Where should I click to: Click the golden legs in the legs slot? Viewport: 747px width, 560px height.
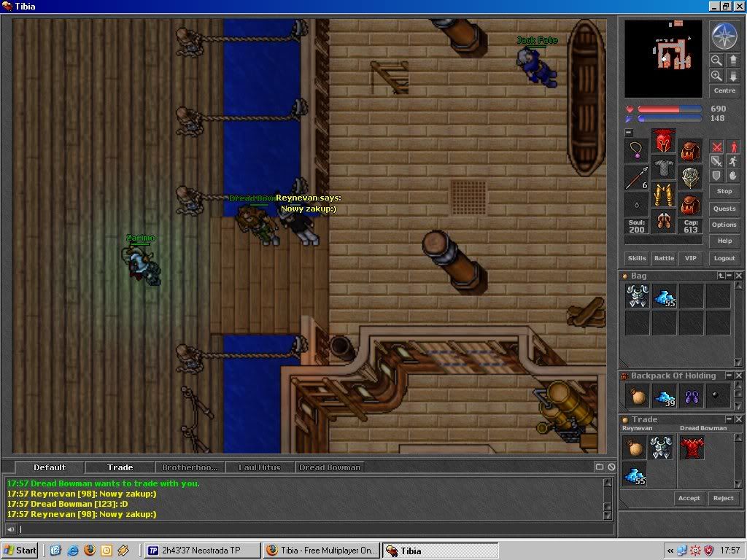(x=664, y=195)
